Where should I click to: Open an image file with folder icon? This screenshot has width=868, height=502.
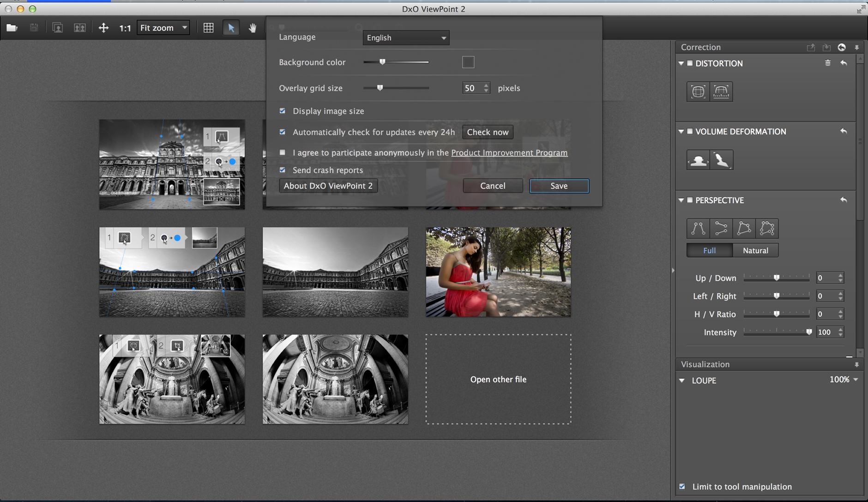[12, 28]
